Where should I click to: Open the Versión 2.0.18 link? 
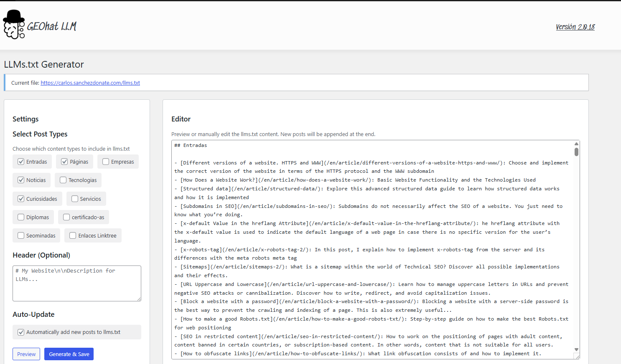coord(575,27)
